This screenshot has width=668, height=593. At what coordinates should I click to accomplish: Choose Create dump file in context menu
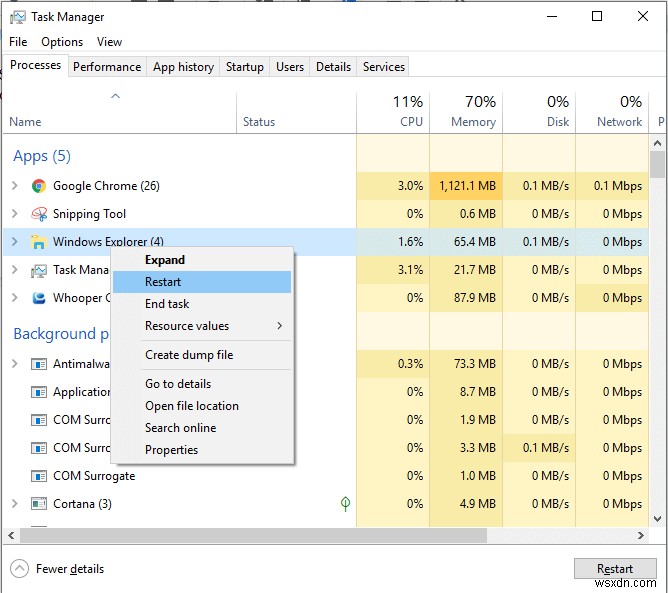tap(202, 355)
